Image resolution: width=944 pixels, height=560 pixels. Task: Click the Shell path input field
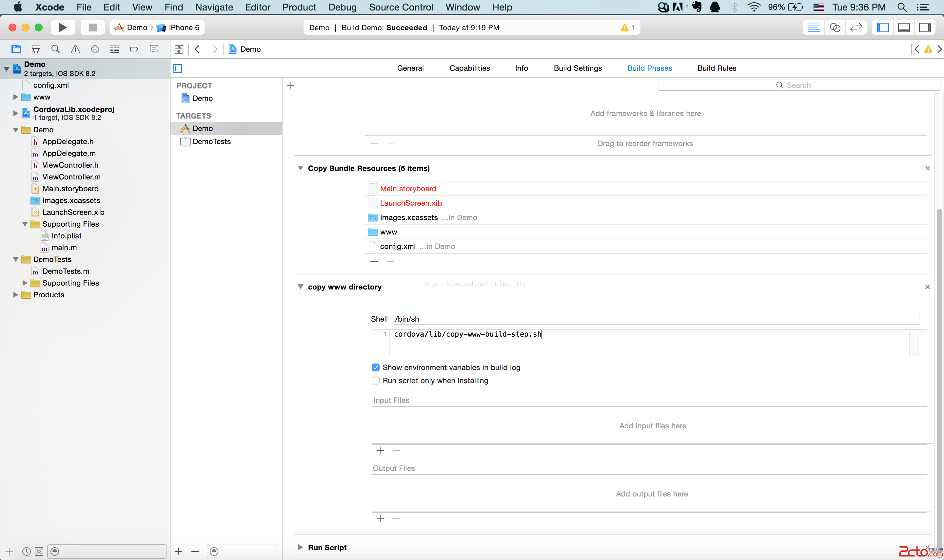coord(656,319)
